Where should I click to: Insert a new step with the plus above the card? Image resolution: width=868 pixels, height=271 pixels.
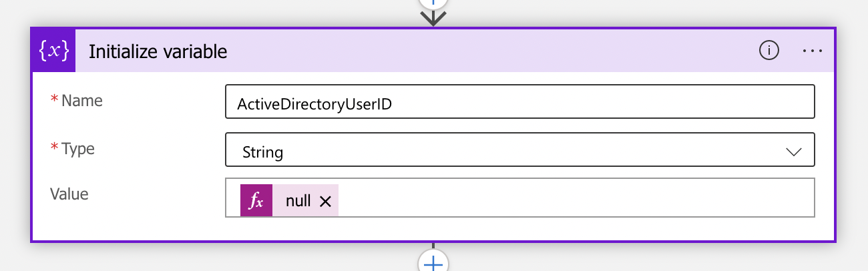point(433,3)
